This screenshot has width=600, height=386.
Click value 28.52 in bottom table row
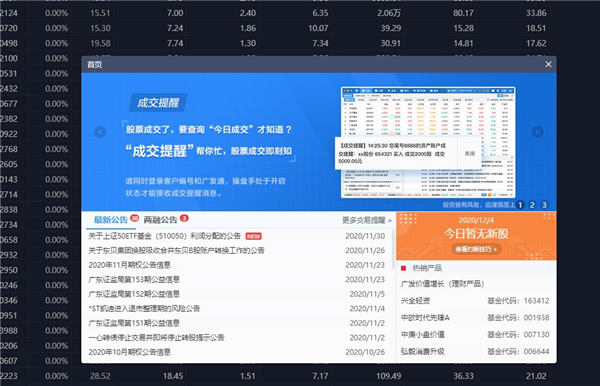point(100,376)
